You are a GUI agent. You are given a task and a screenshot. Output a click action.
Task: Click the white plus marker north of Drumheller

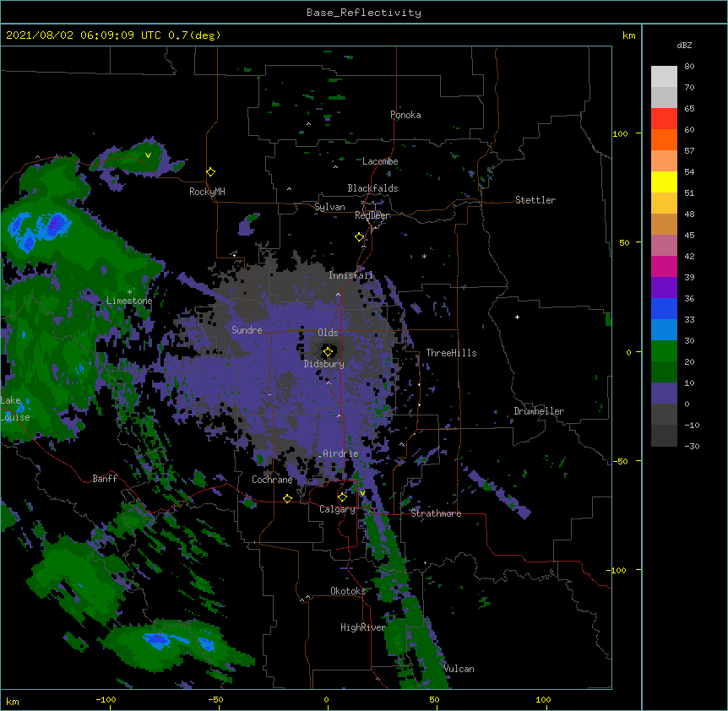(x=517, y=317)
